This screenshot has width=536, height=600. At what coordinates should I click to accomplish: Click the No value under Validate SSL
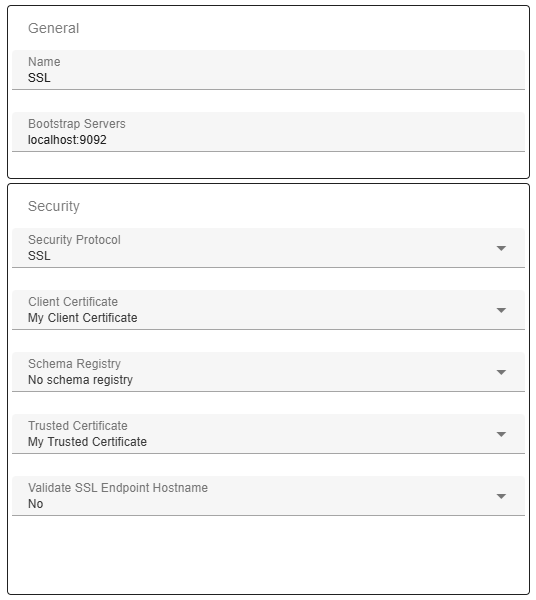tap(36, 504)
